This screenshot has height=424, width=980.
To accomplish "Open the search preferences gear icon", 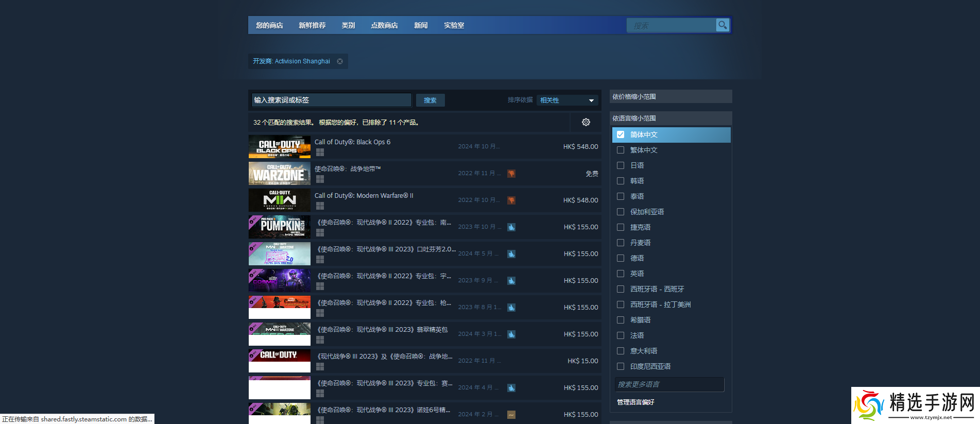I will (x=586, y=122).
